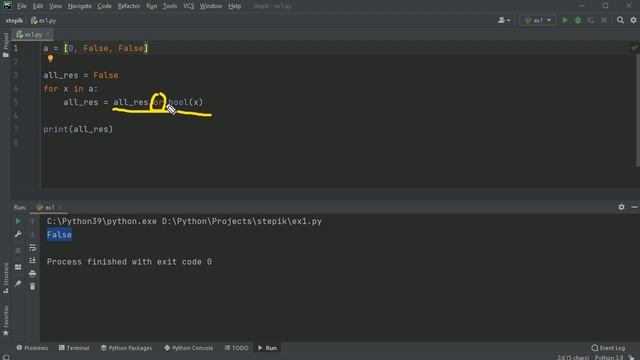Image resolution: width=640 pixels, height=360 pixels.
Task: Open the Event Log
Action: [x=608, y=348]
